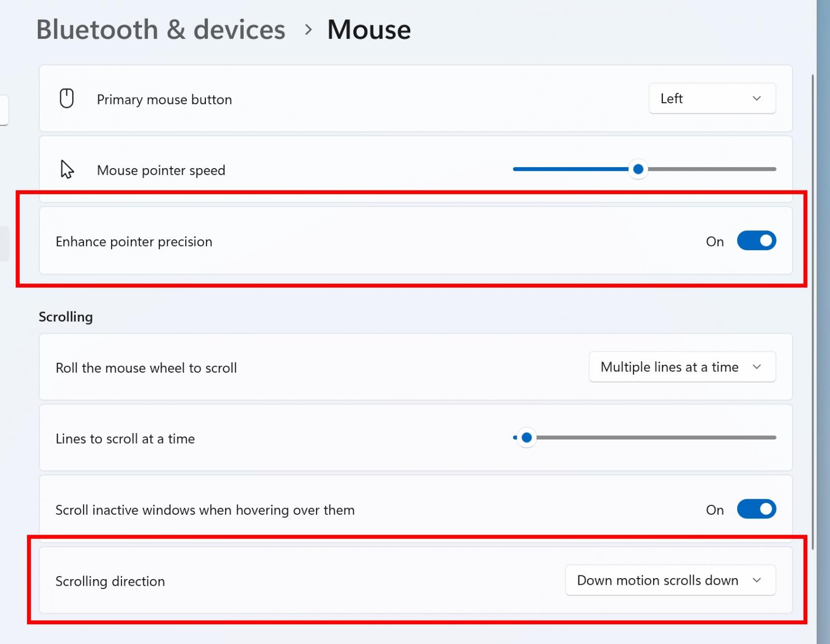Click the Scrolling section heading
This screenshot has width=830, height=644.
point(65,317)
